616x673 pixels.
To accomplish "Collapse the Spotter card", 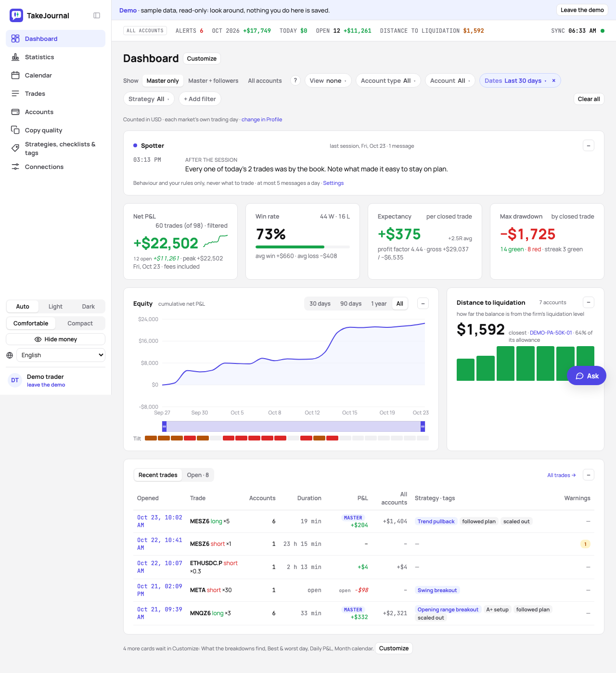I will (589, 145).
